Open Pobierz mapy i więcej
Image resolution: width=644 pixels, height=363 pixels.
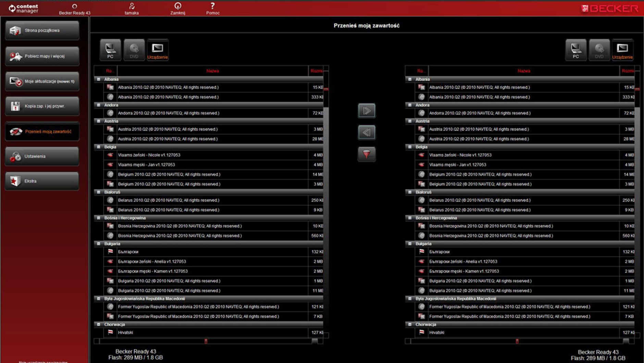point(42,56)
